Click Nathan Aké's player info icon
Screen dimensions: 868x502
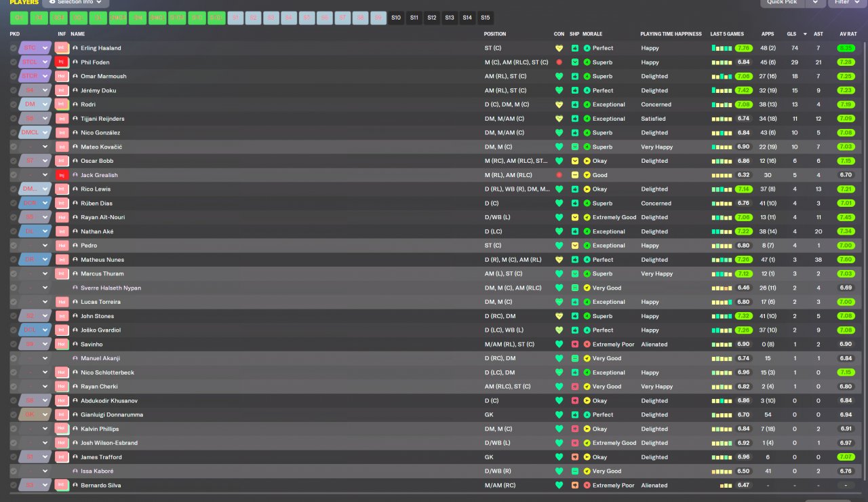75,231
